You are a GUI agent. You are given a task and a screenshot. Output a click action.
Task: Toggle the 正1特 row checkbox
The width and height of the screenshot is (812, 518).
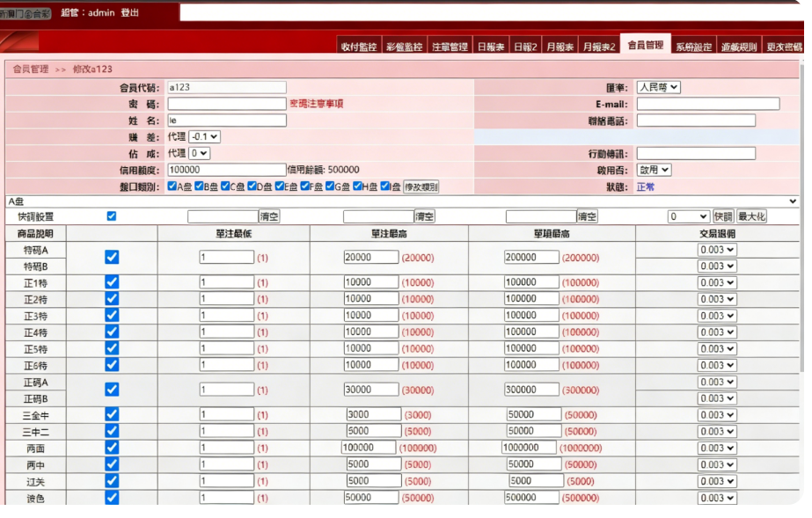pos(112,282)
